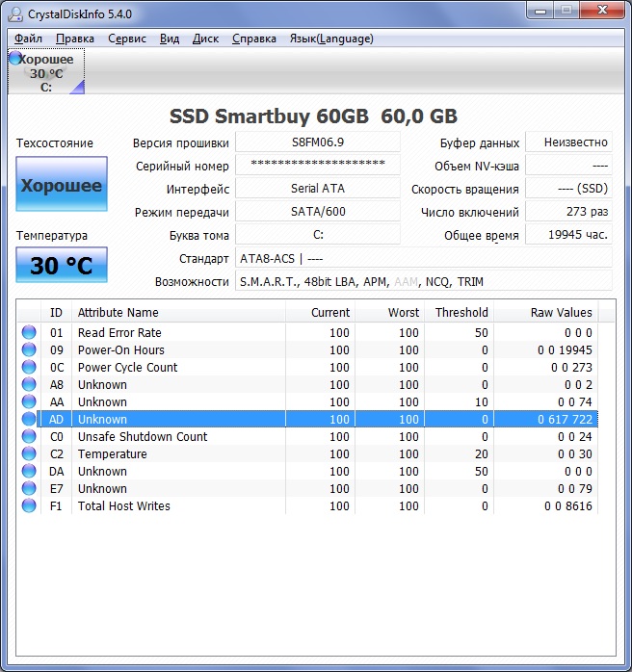Click the Attribute Name column header

click(178, 312)
